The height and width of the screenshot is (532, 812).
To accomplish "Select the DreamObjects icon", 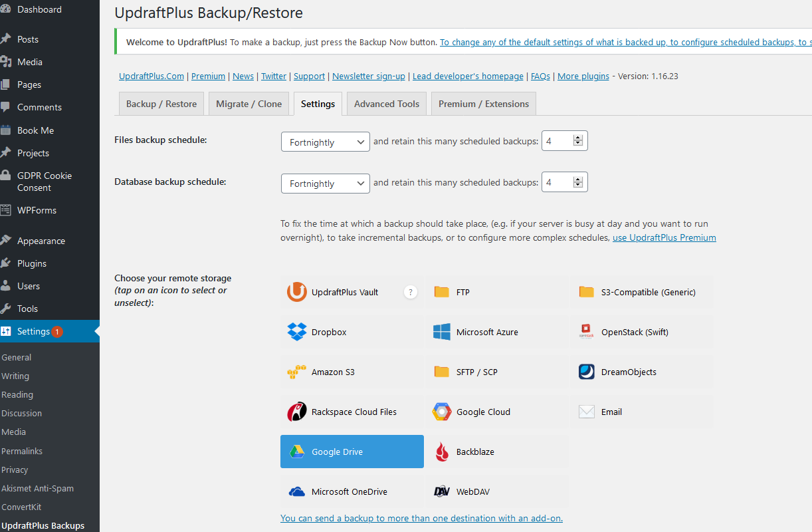I will pyautogui.click(x=586, y=372).
